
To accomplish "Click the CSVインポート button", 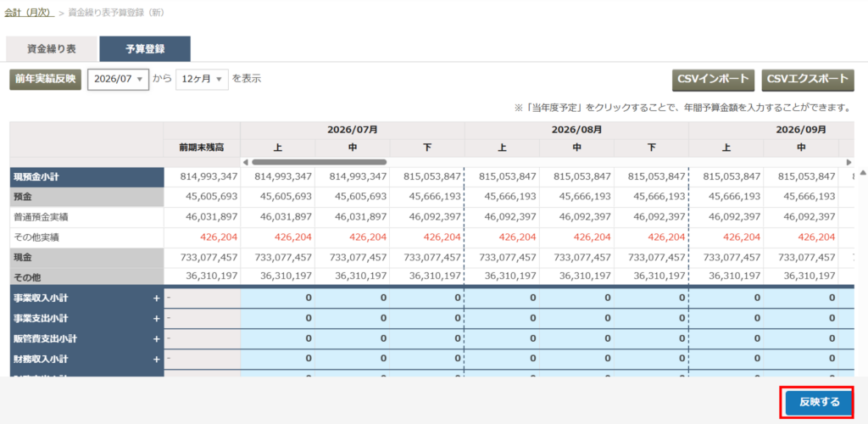I will 714,79.
